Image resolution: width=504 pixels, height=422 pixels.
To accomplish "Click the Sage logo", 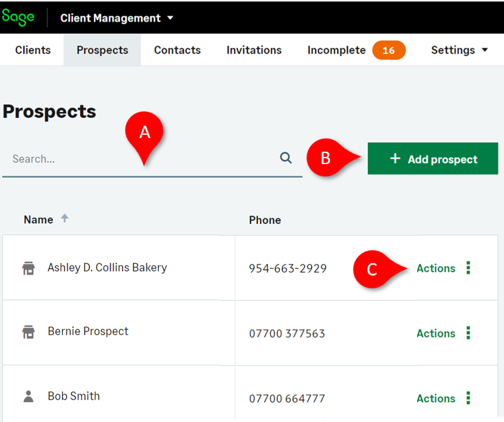I will (x=18, y=17).
